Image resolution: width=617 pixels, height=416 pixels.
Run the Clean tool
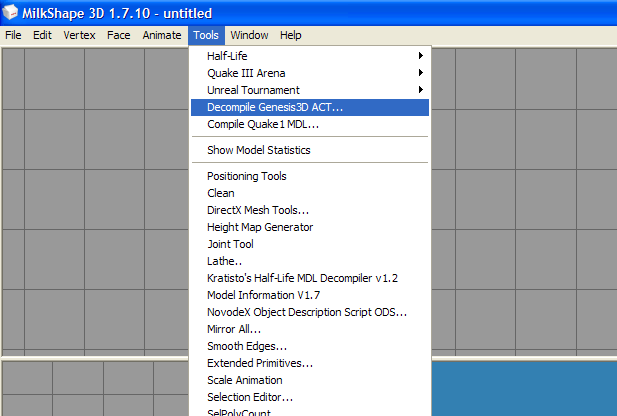coord(310,193)
